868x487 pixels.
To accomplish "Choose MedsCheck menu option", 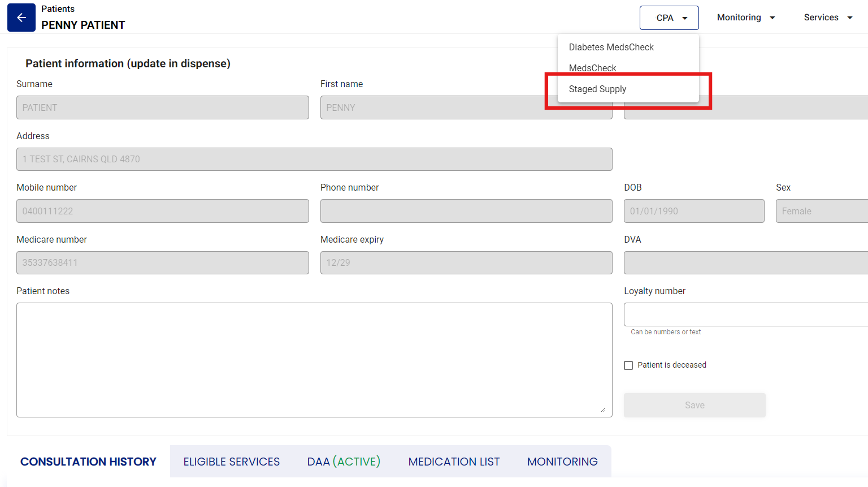I will (x=592, y=68).
